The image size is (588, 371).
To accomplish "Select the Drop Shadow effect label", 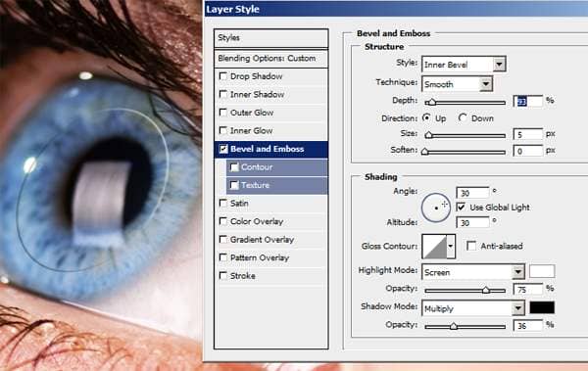I will [x=256, y=76].
